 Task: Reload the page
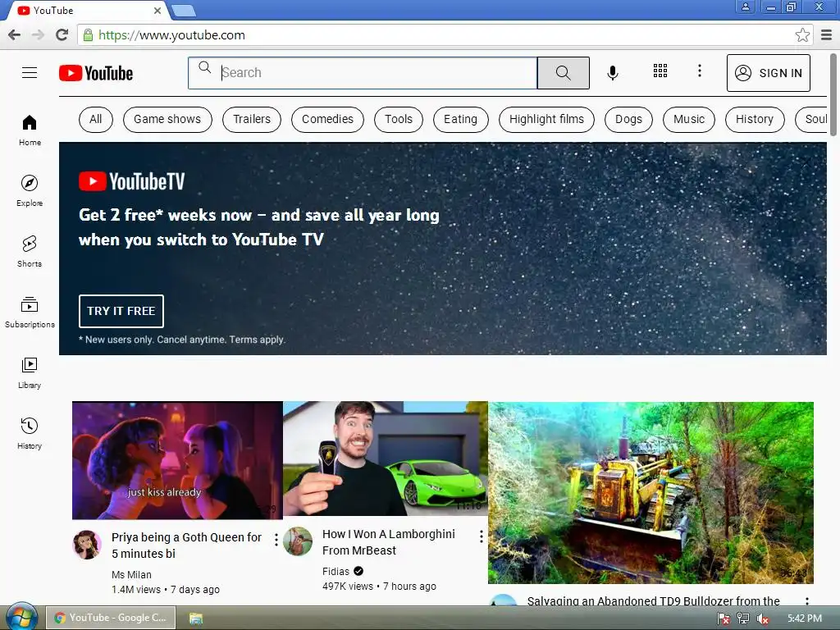62,35
